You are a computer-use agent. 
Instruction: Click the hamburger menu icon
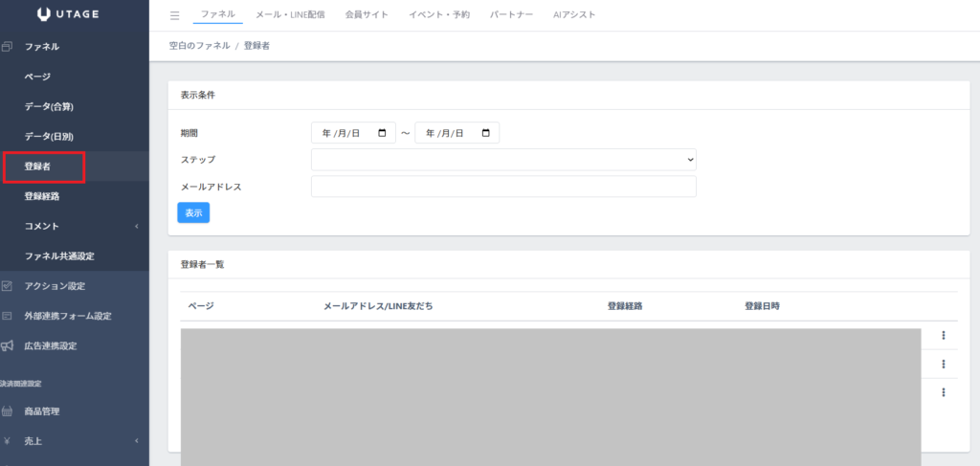174,16
